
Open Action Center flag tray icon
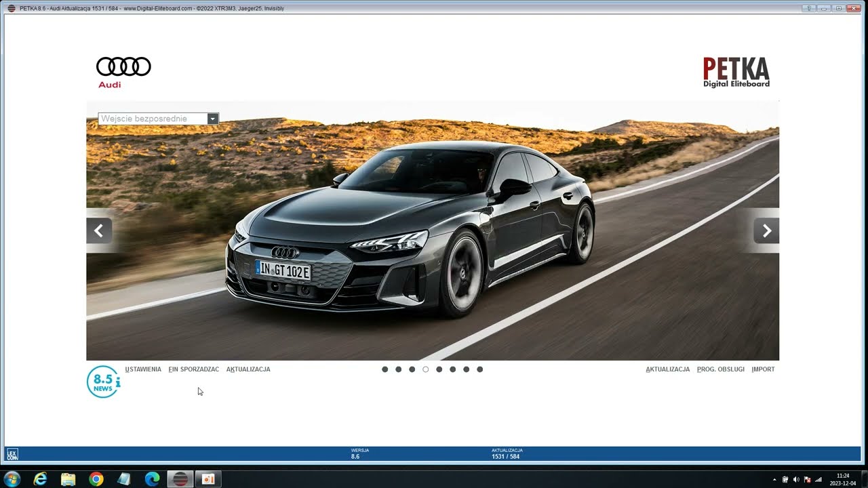807,480
